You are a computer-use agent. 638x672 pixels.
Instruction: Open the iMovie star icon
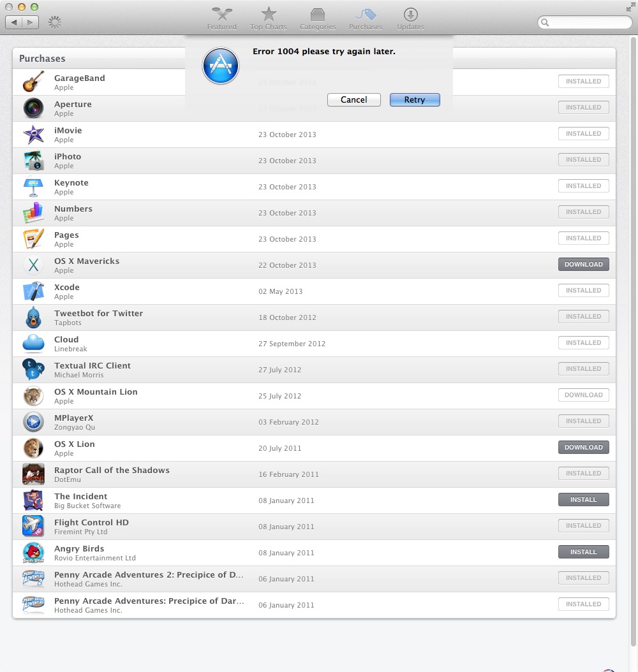coord(33,134)
